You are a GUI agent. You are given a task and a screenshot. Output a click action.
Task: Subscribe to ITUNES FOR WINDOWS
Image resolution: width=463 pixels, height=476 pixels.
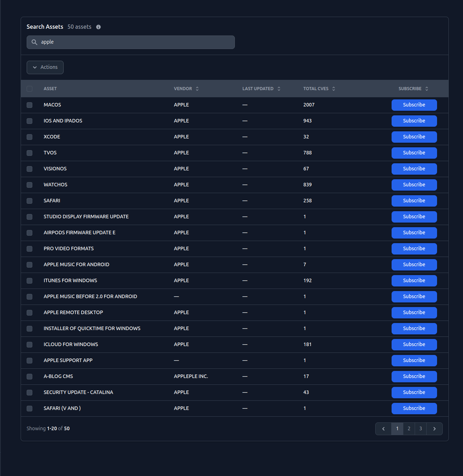click(x=414, y=281)
